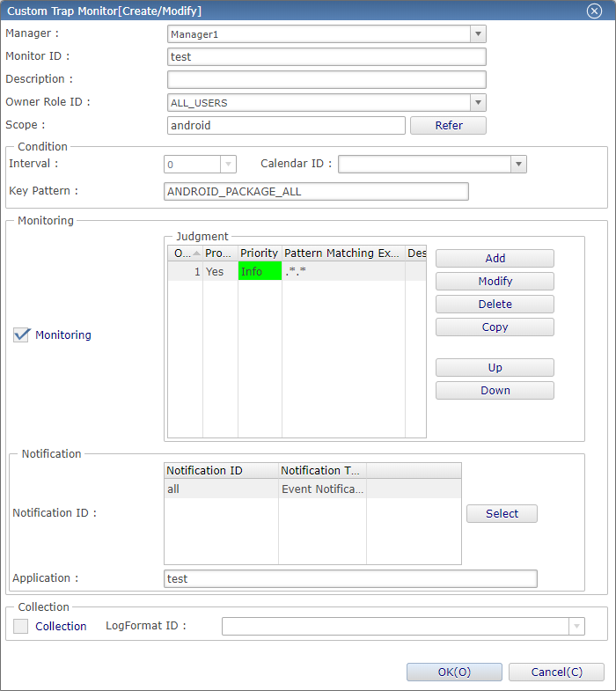Click the Add judgment button
The image size is (616, 691).
pos(495,258)
